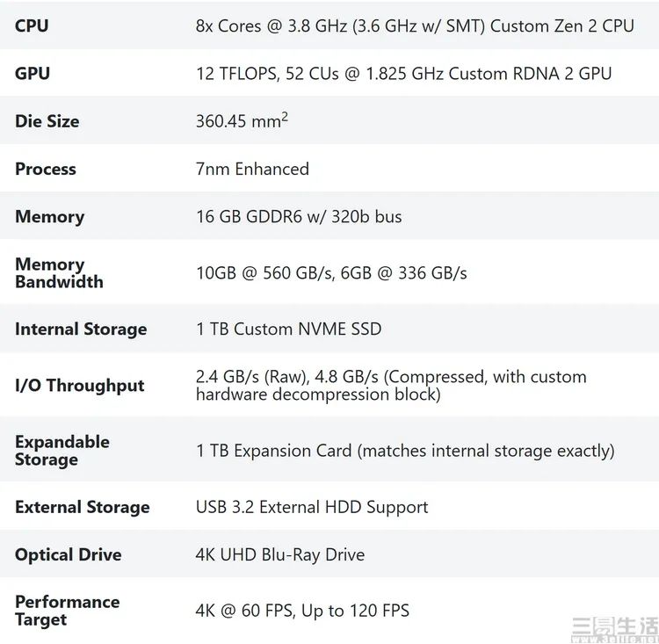Select the Optical Drive label
659x644 pixels.
click(68, 554)
